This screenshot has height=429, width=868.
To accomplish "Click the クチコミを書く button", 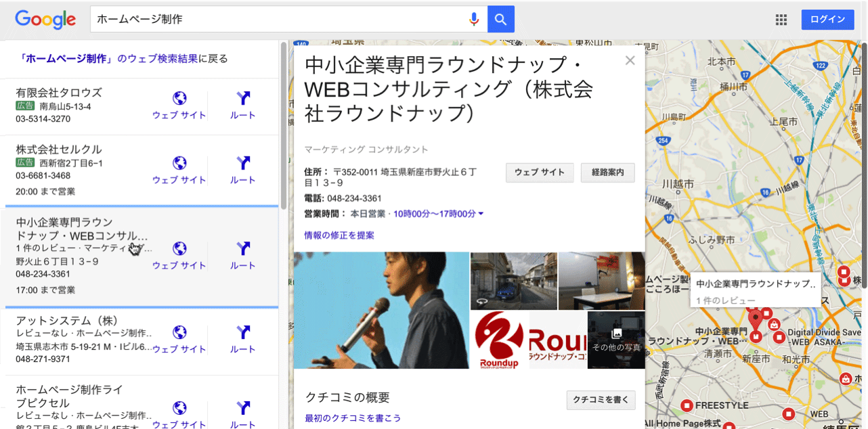I will coord(601,400).
